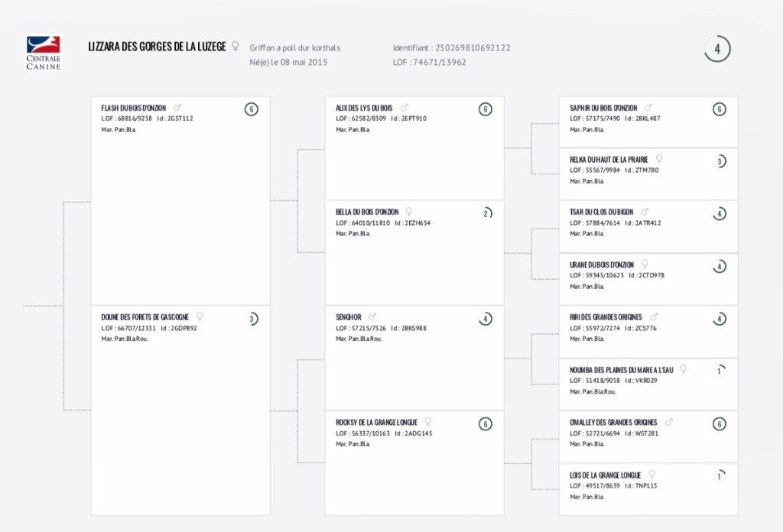
Task: Select Riri des Grandes Origines name
Action: (x=606, y=317)
